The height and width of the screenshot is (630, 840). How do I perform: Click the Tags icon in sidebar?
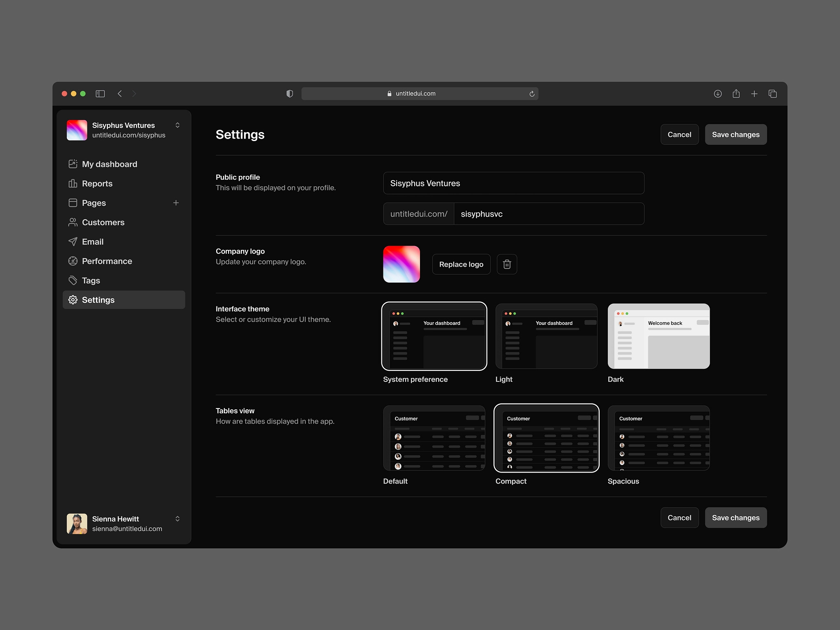point(73,281)
